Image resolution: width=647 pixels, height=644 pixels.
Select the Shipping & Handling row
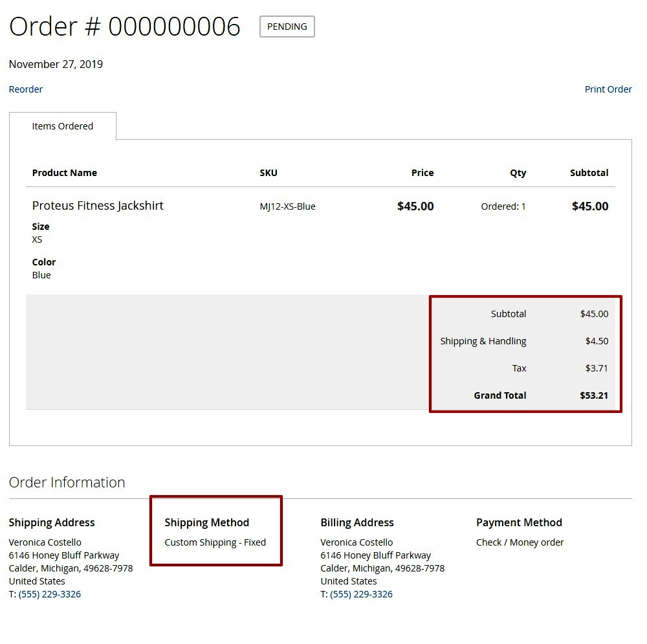coord(483,341)
